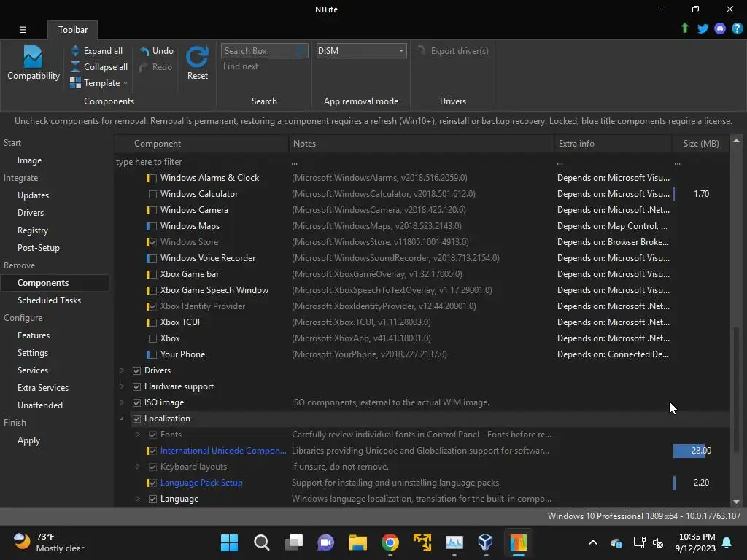
Task: Sort by the Component column header
Action: click(x=201, y=144)
